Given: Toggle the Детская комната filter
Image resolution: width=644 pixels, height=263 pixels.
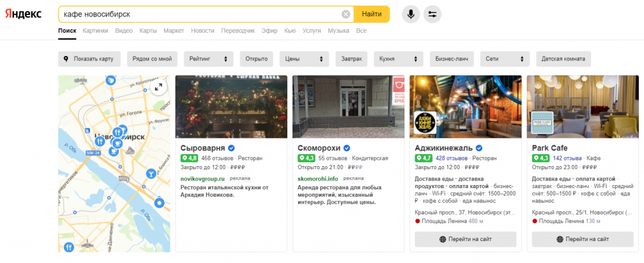Looking at the screenshot, I should [x=563, y=59].
